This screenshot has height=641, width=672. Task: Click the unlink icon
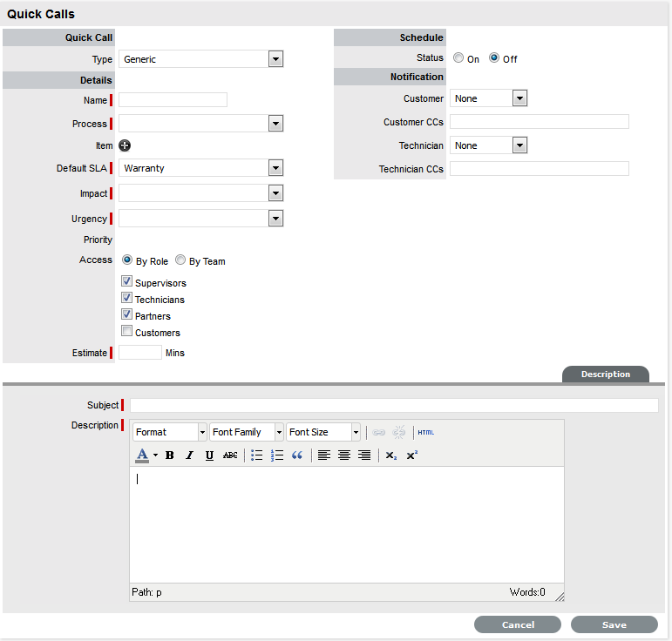398,433
